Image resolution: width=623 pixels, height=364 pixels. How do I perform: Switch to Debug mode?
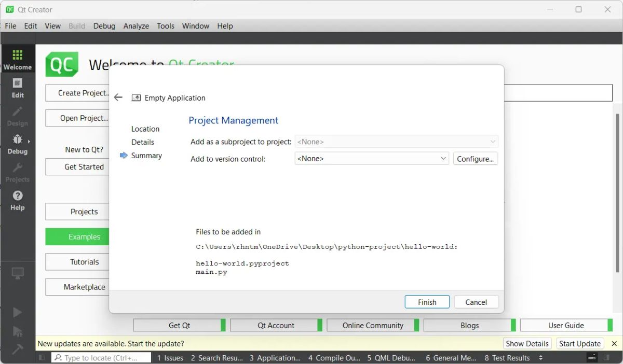[x=18, y=144]
